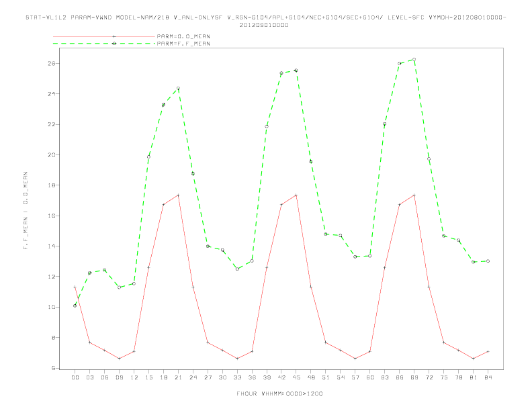
Task: Click red plus data point at hour 09
Action: tap(119, 359)
